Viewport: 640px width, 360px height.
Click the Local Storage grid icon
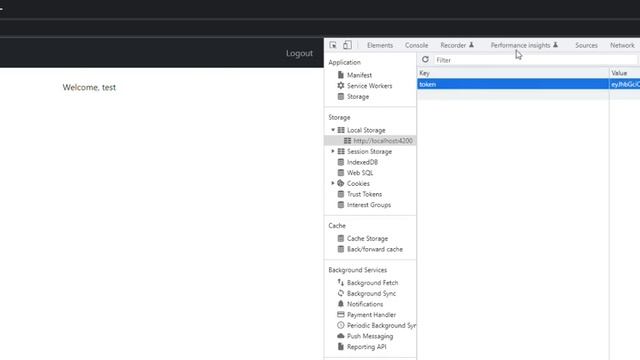click(341, 130)
